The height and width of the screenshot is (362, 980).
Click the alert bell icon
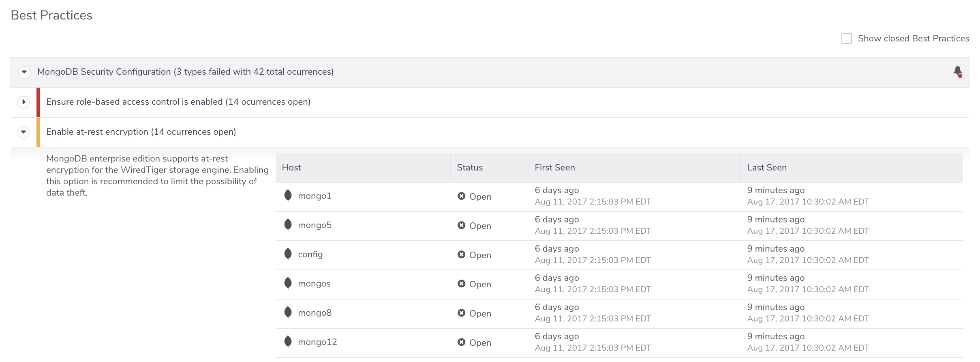(x=957, y=71)
